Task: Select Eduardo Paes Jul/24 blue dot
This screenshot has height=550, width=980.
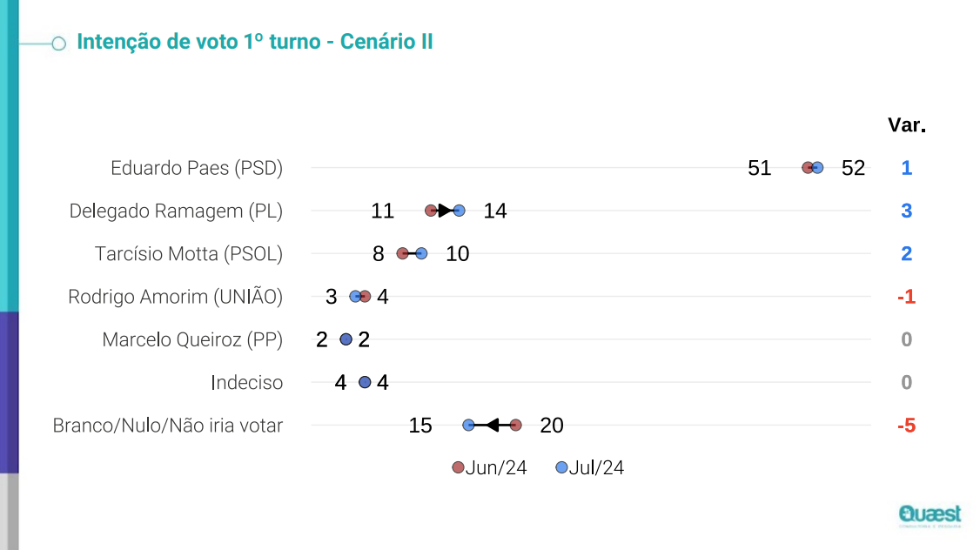Action: pos(817,168)
